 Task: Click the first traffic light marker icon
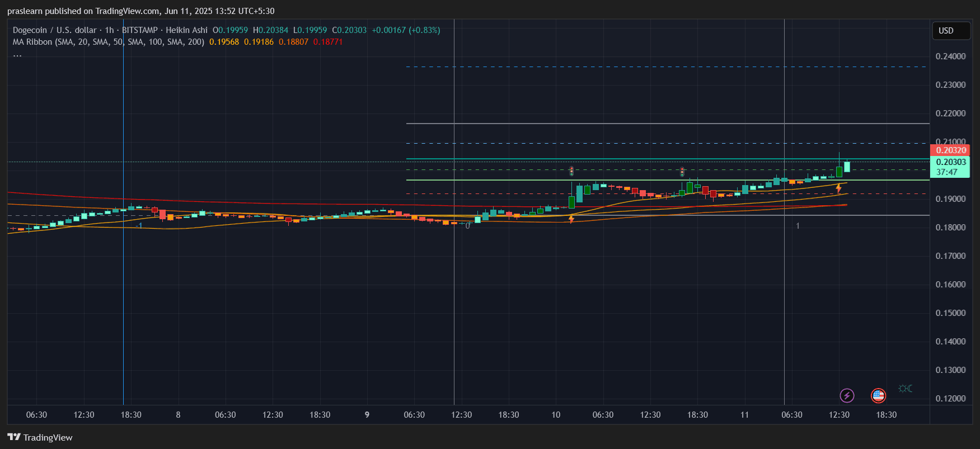(571, 171)
